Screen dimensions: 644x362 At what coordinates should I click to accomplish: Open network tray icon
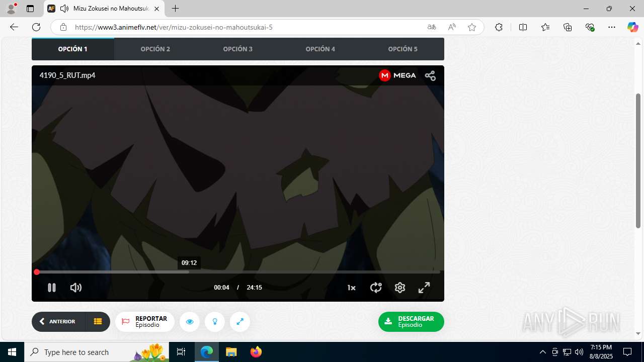point(567,352)
